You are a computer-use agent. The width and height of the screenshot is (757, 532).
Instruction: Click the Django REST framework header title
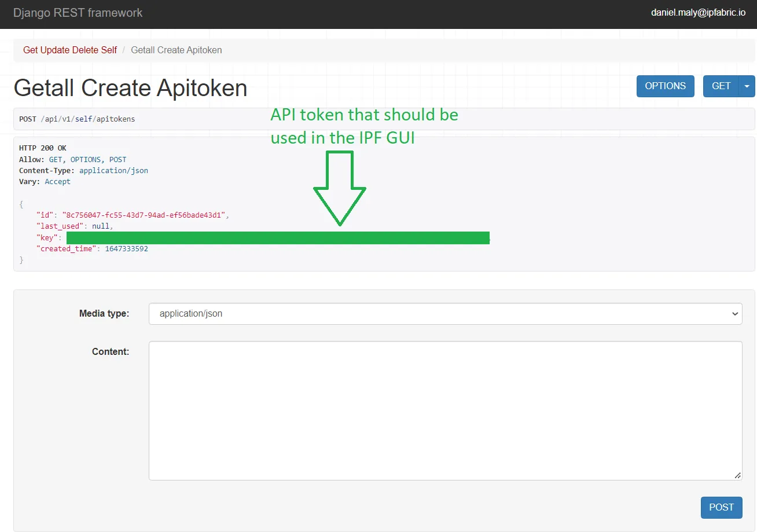point(78,12)
